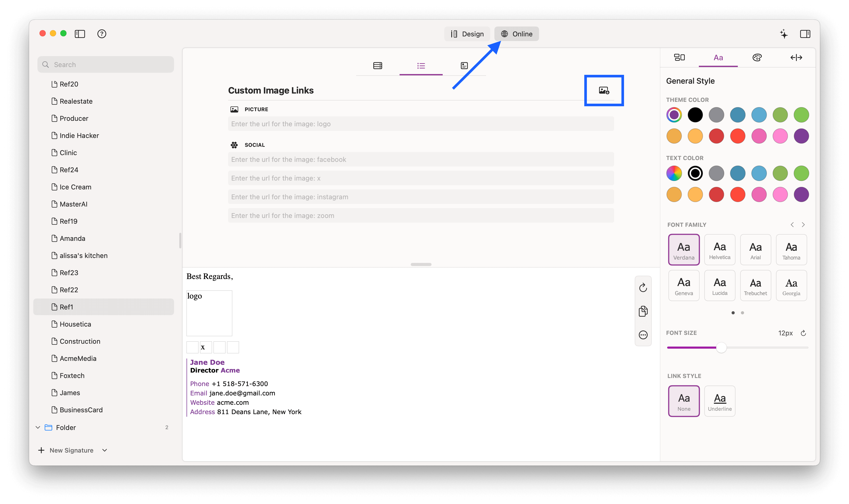Open the Ref20 signature
Viewport: 849px width, 504px height.
tap(104, 84)
